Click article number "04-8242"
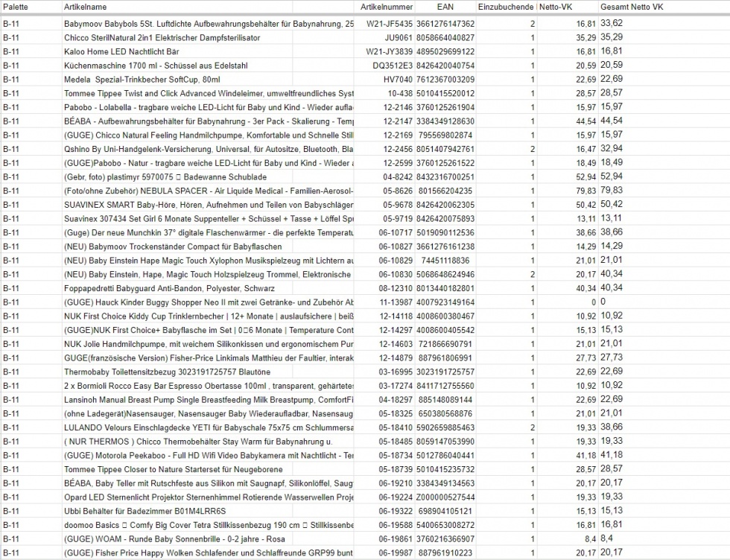Screen dimensions: 730x560 point(398,177)
